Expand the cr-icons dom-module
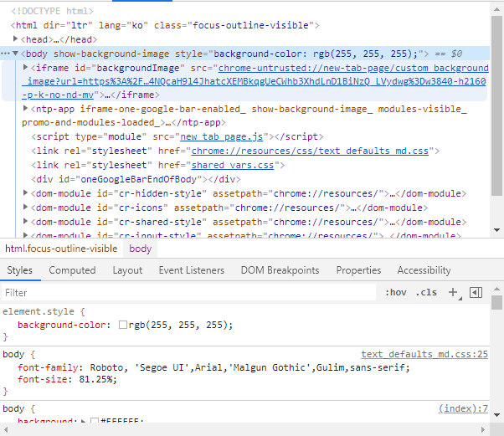 (25, 207)
